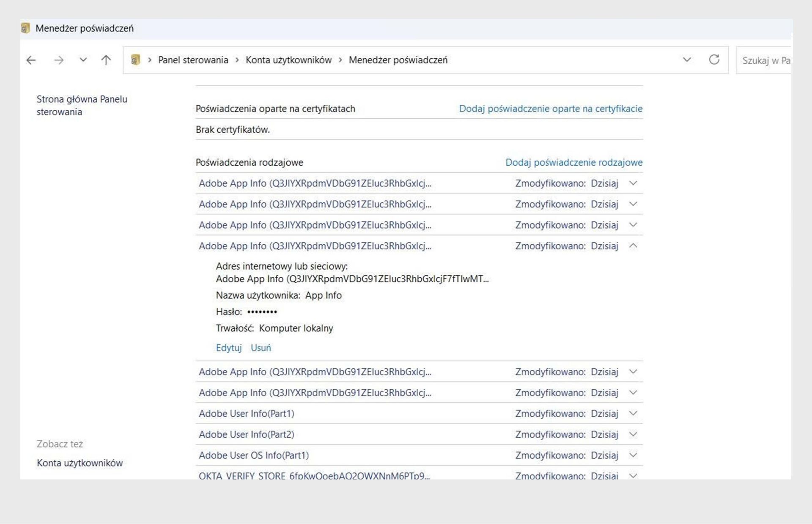Click the Menedżer poświadczeń title bar icon

pyautogui.click(x=26, y=28)
